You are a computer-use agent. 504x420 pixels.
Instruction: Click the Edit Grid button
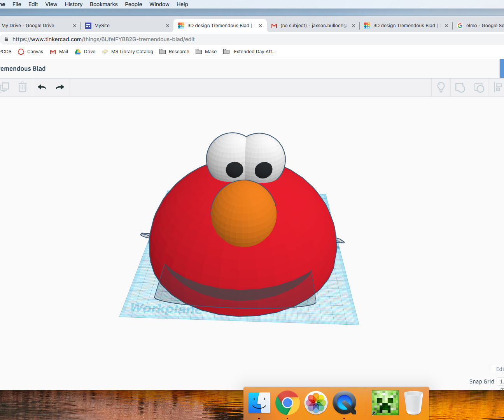pyautogui.click(x=498, y=369)
